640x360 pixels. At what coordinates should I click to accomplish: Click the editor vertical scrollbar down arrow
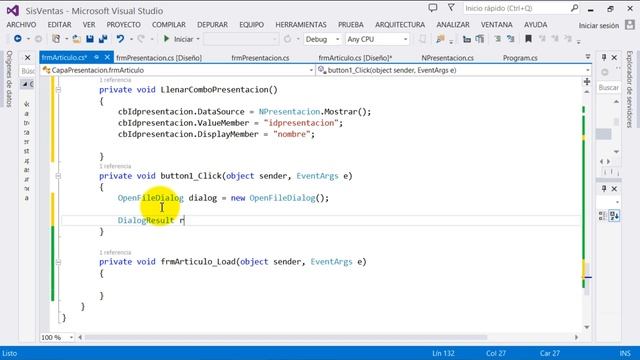587,327
